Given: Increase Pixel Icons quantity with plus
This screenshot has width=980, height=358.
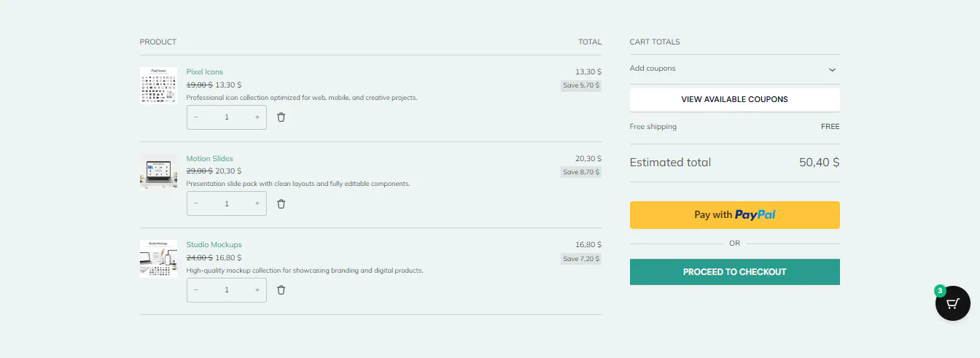Looking at the screenshot, I should [x=257, y=117].
